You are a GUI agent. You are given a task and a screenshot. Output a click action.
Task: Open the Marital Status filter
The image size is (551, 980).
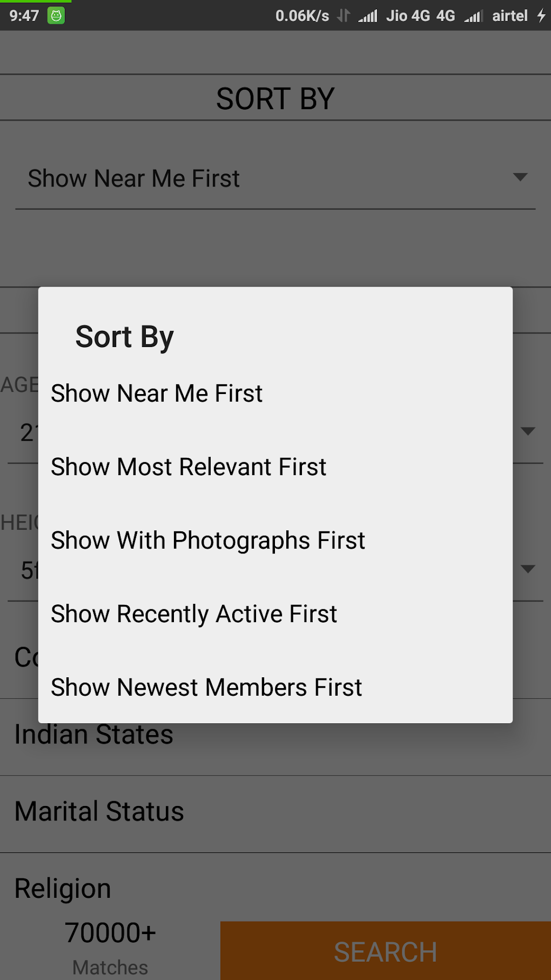tap(99, 811)
